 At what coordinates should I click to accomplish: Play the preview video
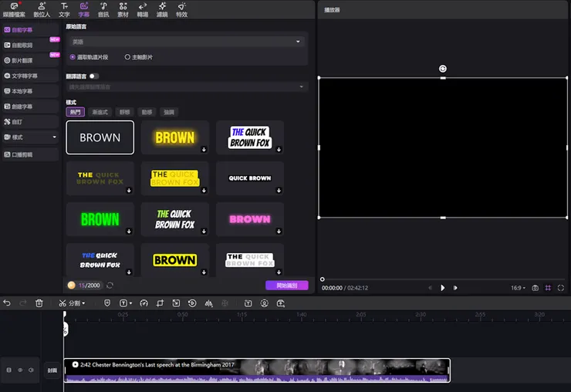(x=442, y=288)
